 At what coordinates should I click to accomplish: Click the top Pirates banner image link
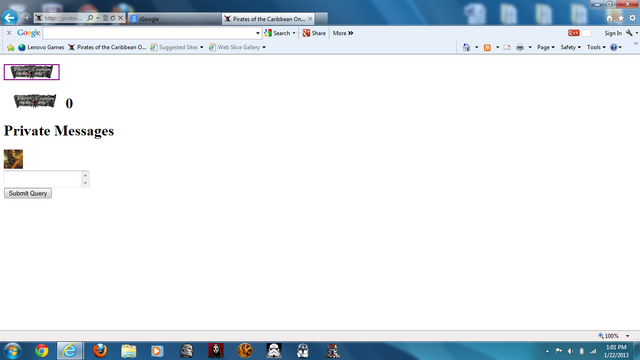[x=32, y=72]
